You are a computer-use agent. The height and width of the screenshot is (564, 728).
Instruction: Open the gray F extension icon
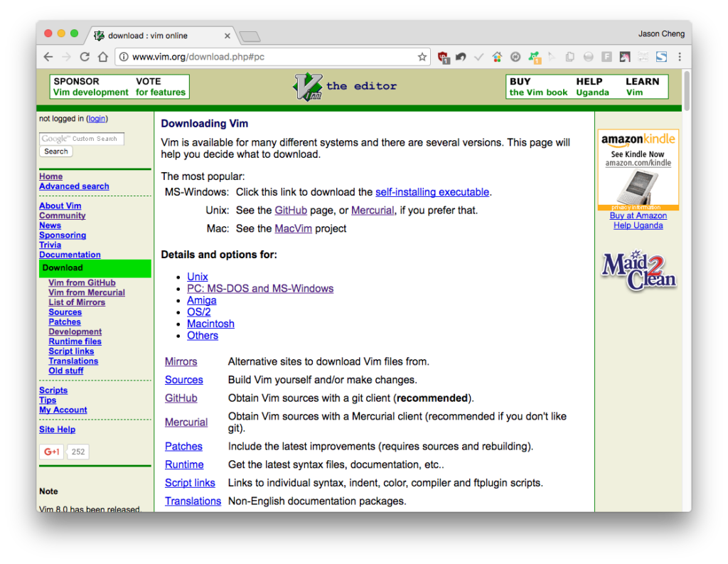[606, 57]
